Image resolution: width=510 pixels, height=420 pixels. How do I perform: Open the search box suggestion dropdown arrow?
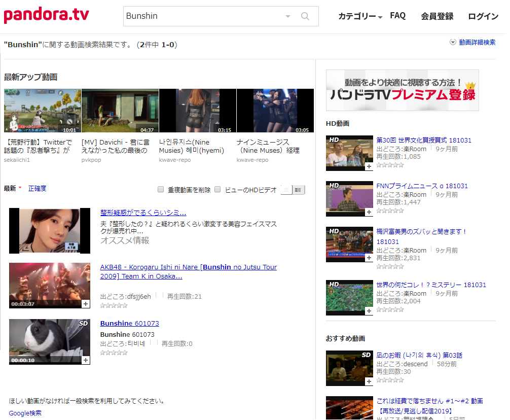(288, 16)
